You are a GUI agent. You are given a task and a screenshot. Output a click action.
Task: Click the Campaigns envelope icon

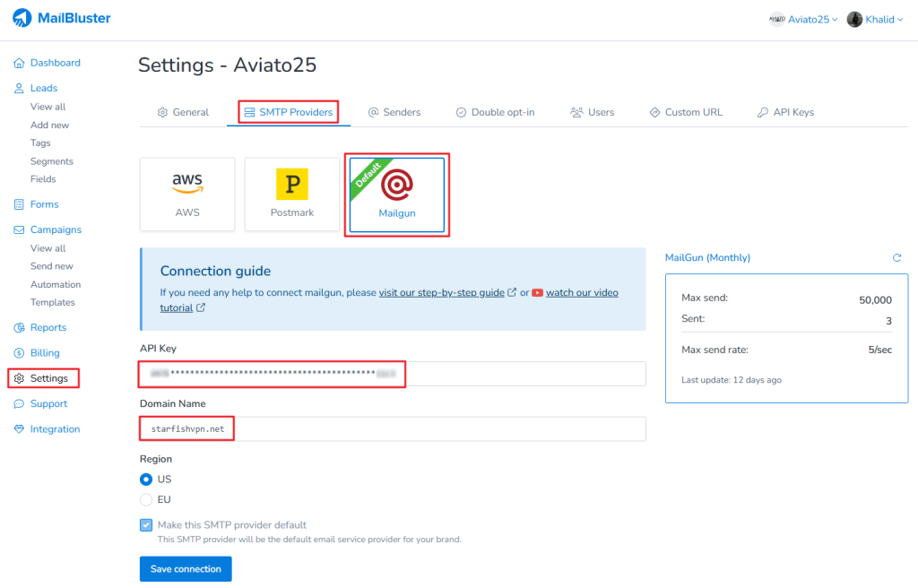click(x=19, y=229)
